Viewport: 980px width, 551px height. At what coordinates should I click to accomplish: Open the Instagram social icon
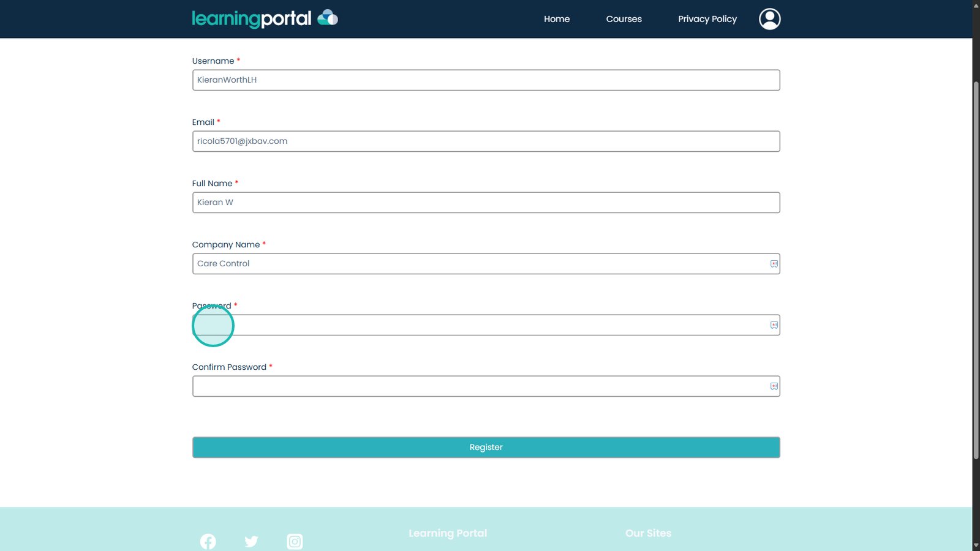(x=295, y=541)
